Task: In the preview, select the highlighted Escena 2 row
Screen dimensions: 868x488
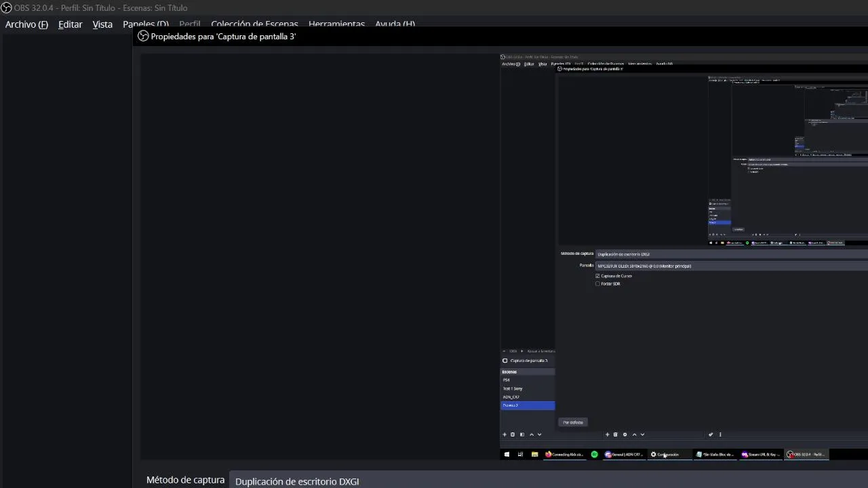Action: pos(528,405)
